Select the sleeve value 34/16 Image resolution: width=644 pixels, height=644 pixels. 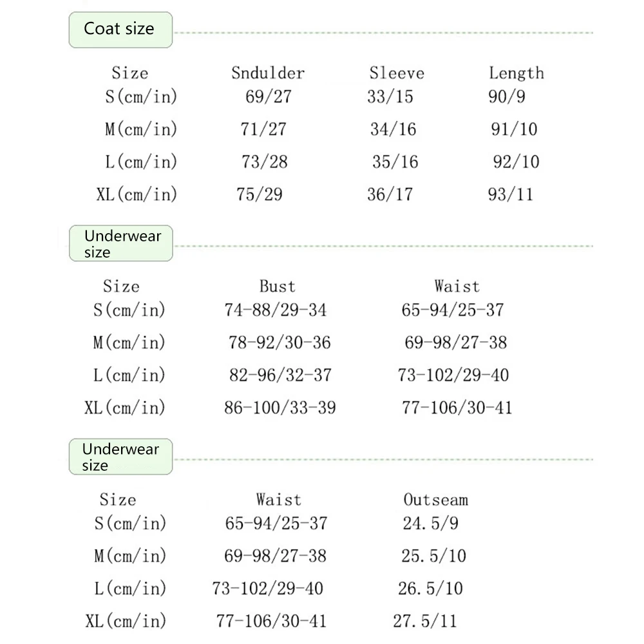[393, 129]
